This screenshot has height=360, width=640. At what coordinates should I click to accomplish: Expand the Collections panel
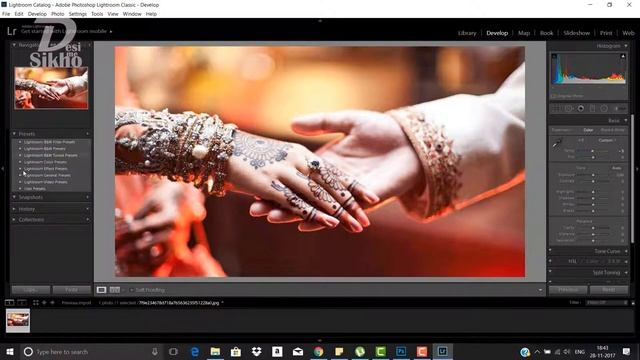(x=14, y=220)
